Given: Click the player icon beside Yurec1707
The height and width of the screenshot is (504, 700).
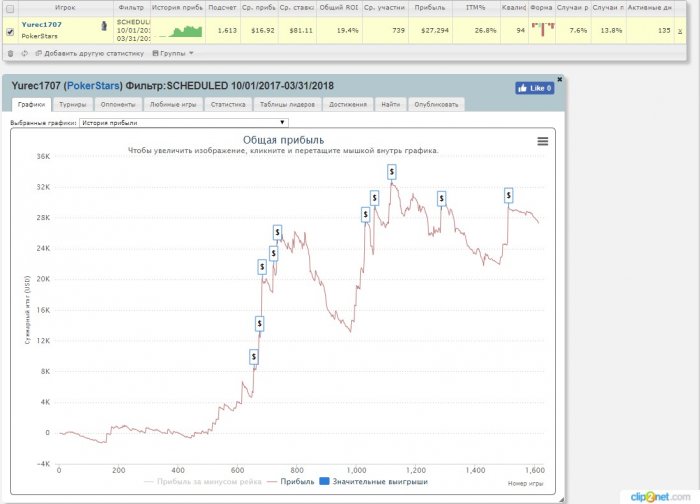Looking at the screenshot, I should tap(104, 26).
